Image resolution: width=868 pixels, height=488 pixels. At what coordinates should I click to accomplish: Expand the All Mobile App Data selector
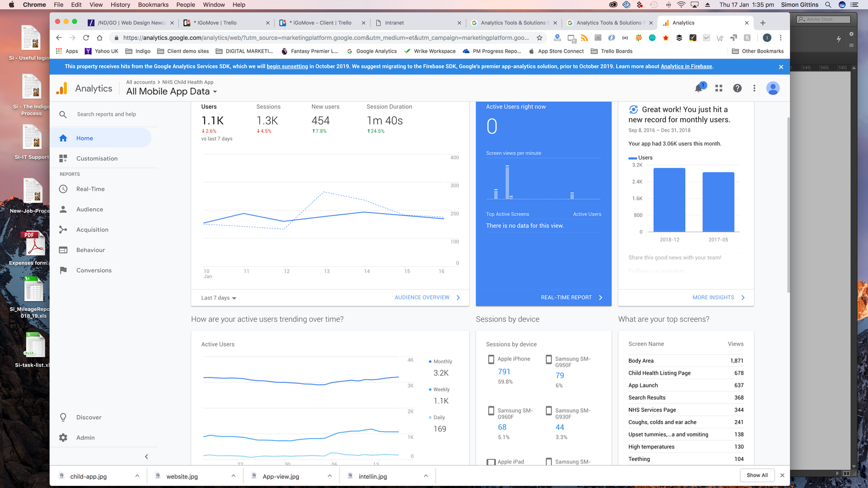(171, 92)
